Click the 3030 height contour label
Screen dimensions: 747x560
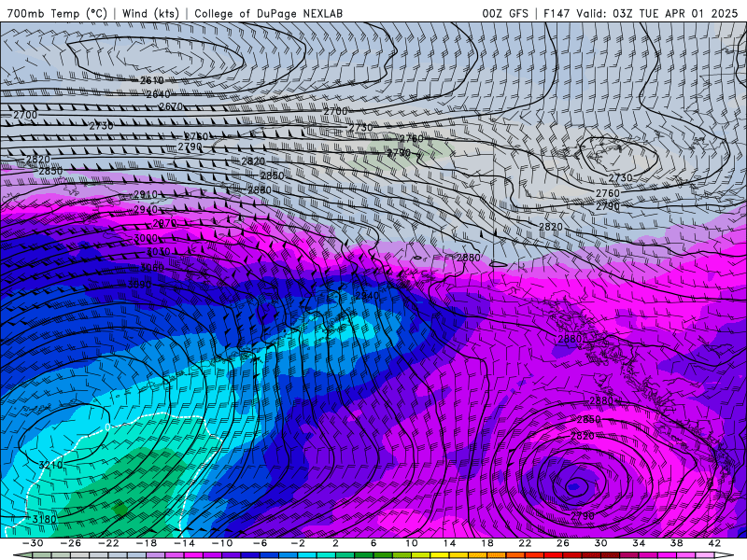[158, 251]
